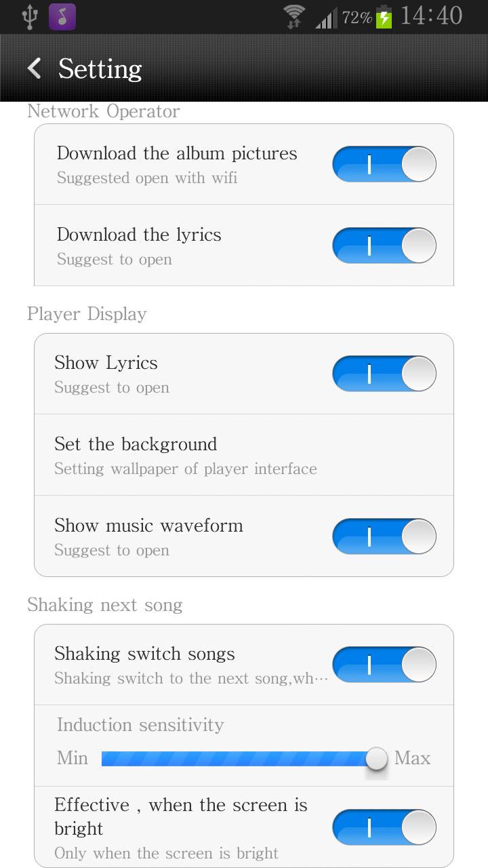Image resolution: width=488 pixels, height=868 pixels.
Task: Toggle the Show Lyrics switch
Action: 384,374
